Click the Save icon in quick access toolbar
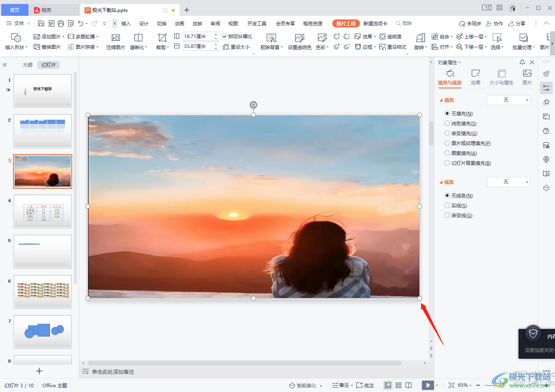 pos(41,23)
